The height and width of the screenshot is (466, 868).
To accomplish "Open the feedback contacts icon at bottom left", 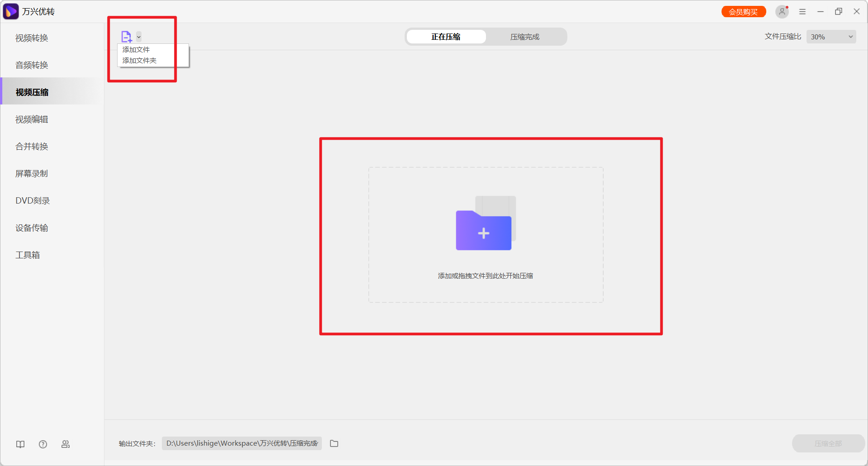I will [66, 444].
